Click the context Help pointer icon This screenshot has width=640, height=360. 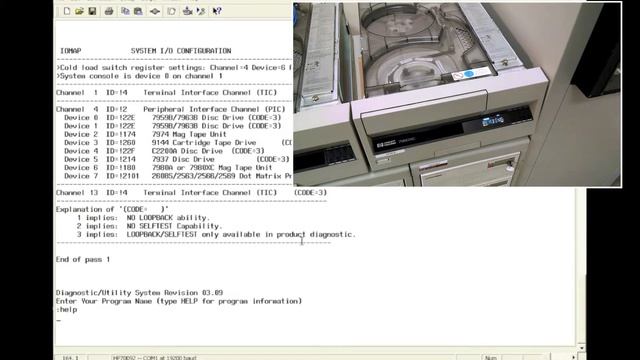[217, 11]
